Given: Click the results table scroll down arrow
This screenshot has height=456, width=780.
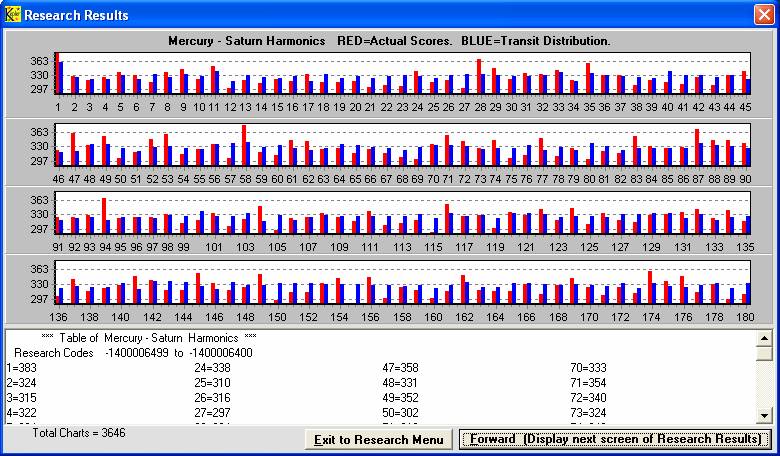Looking at the screenshot, I should (x=764, y=415).
